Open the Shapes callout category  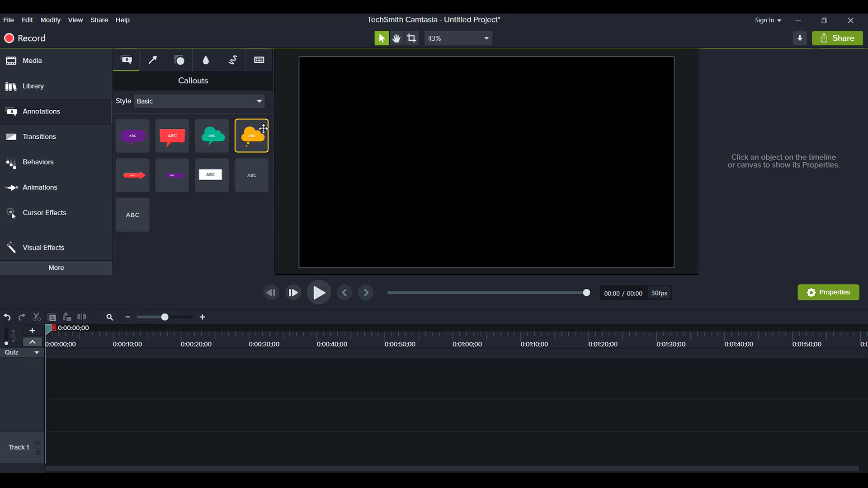179,60
